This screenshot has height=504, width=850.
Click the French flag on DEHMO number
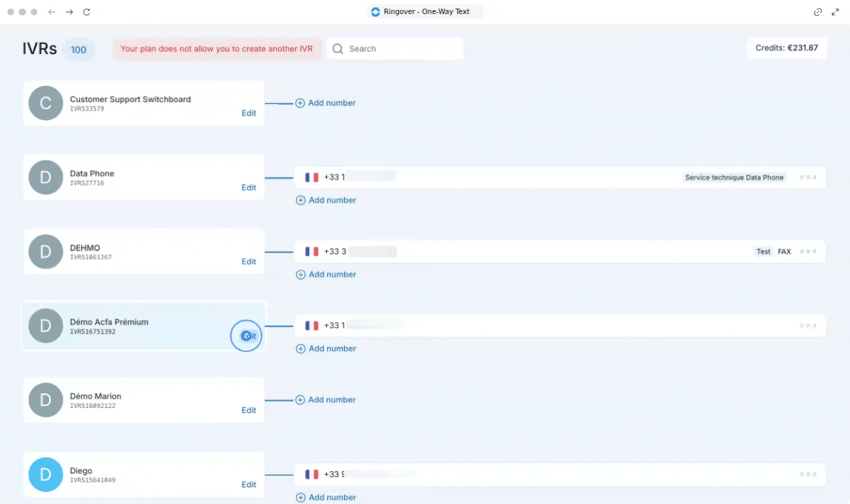point(312,251)
